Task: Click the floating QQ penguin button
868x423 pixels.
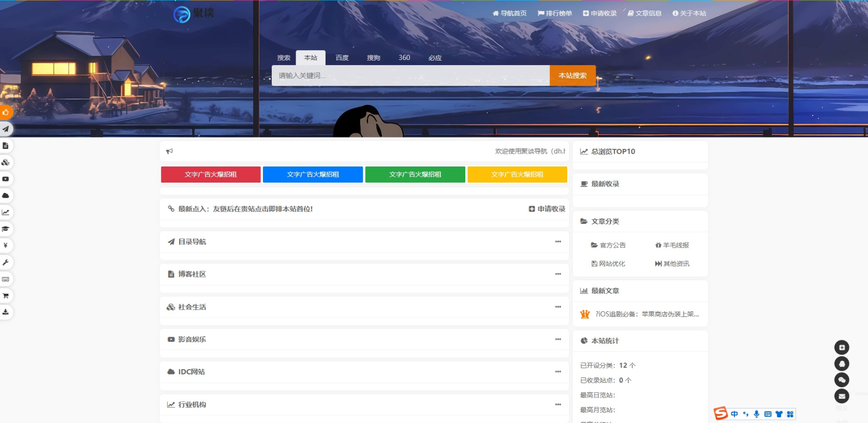Action: point(842,364)
